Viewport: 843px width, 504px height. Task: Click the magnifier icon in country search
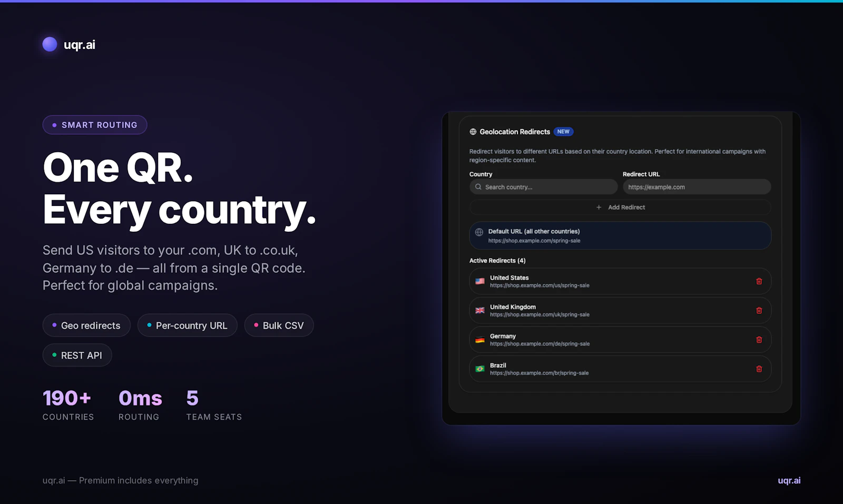(478, 187)
